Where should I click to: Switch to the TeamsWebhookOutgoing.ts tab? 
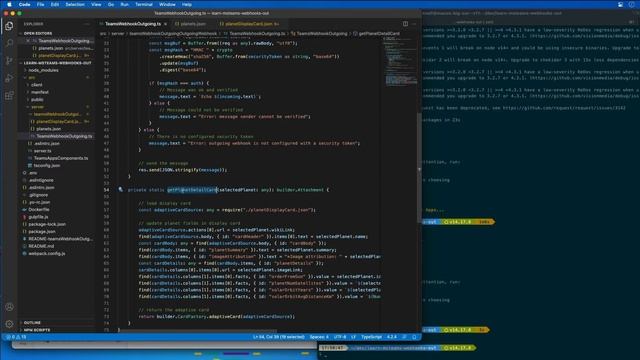pyautogui.click(x=133, y=24)
